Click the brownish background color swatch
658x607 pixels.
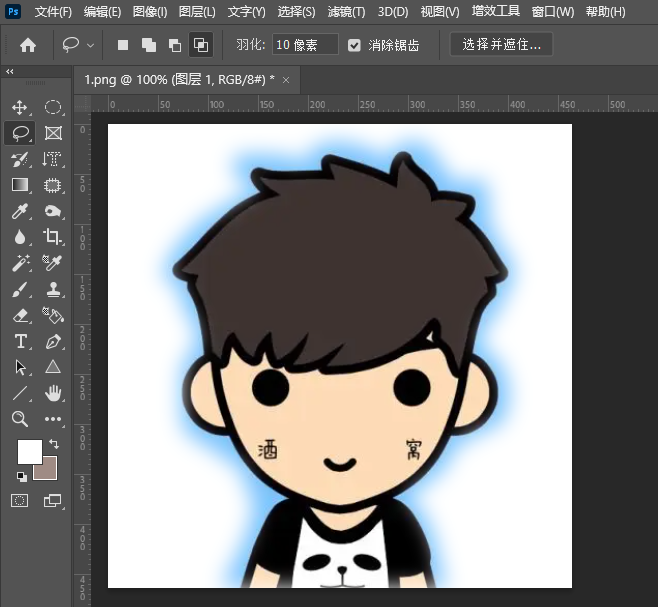click(49, 471)
